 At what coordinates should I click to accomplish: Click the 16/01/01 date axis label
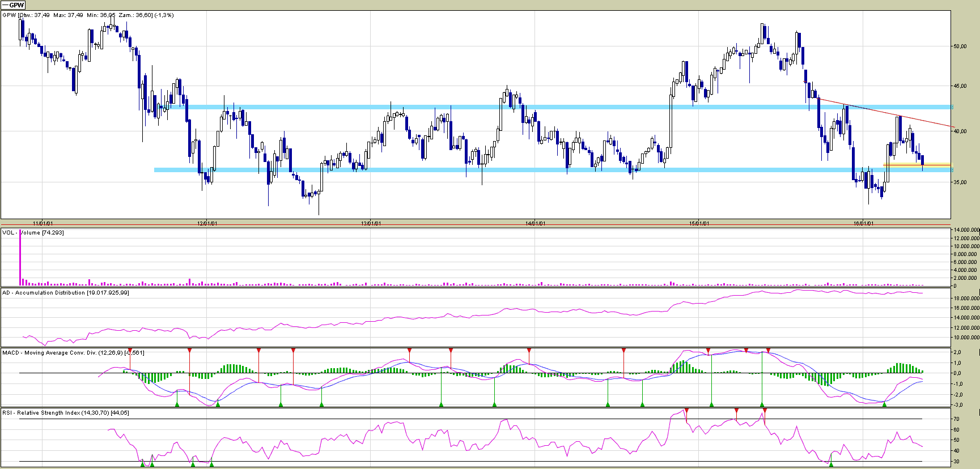(863, 223)
